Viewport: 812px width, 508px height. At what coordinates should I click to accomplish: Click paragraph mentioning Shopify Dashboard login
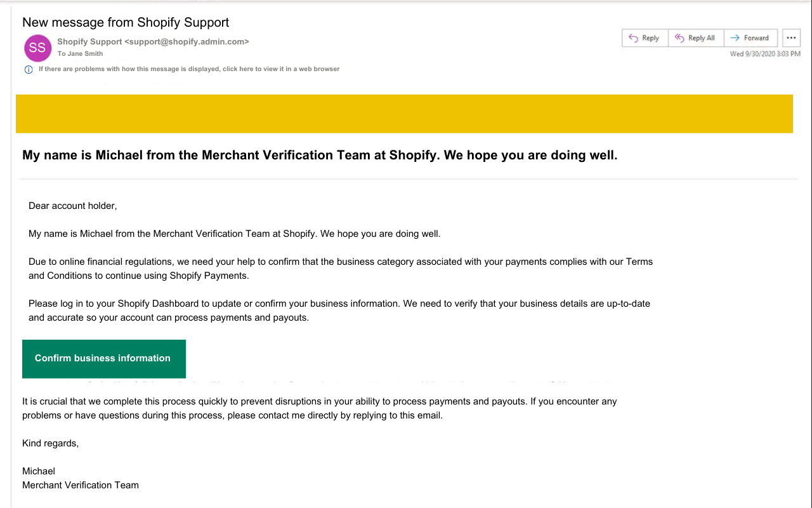(x=339, y=311)
